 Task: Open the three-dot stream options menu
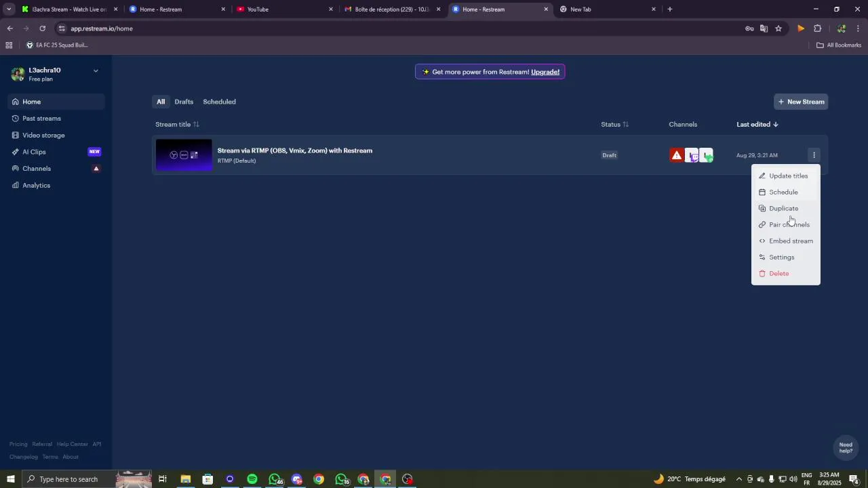click(x=814, y=155)
